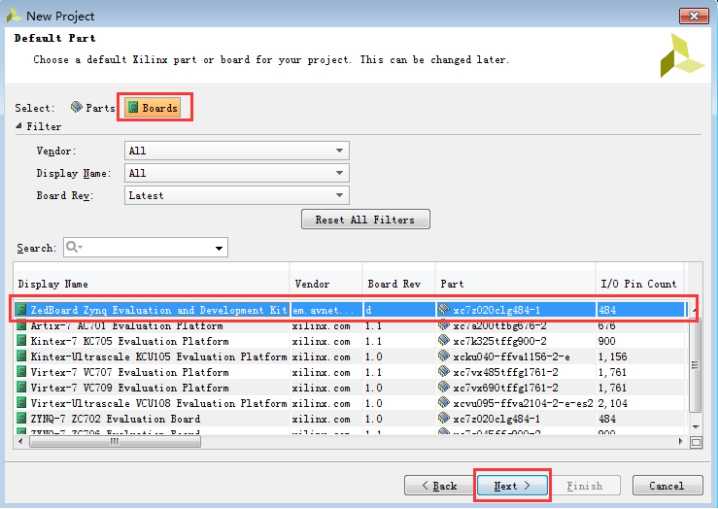Select ZYNQ-7 ZC702 Evaluation Board row
This screenshot has width=718, height=509.
(x=350, y=419)
